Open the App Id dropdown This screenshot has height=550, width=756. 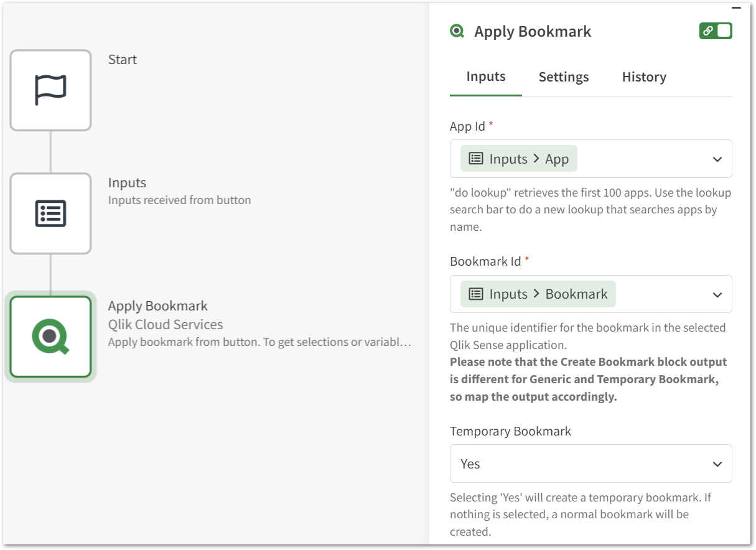point(717,159)
